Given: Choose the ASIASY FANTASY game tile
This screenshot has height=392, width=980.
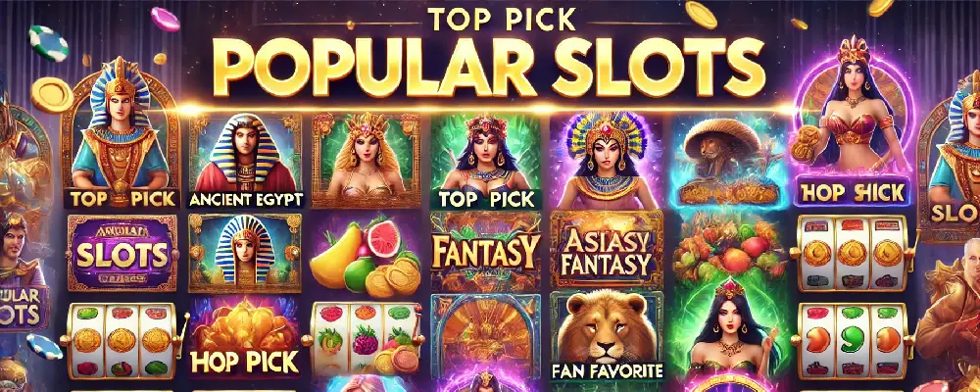Looking at the screenshot, I should 606,252.
